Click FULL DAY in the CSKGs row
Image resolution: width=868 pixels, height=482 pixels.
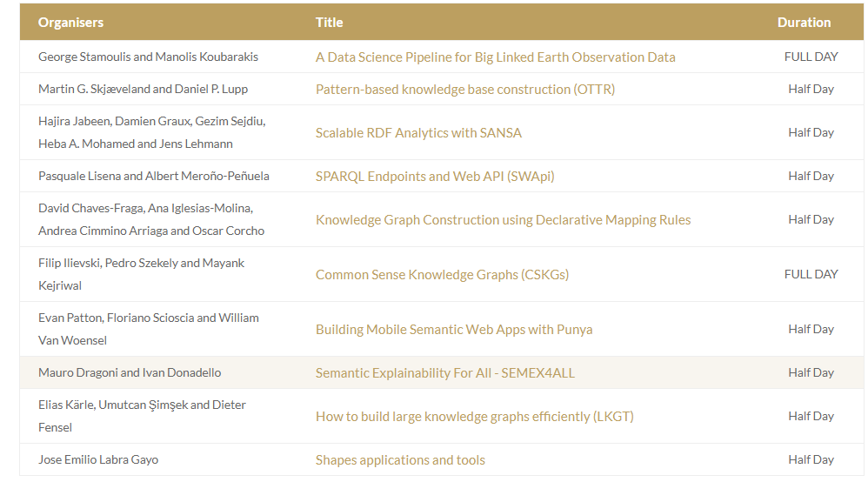tap(811, 275)
